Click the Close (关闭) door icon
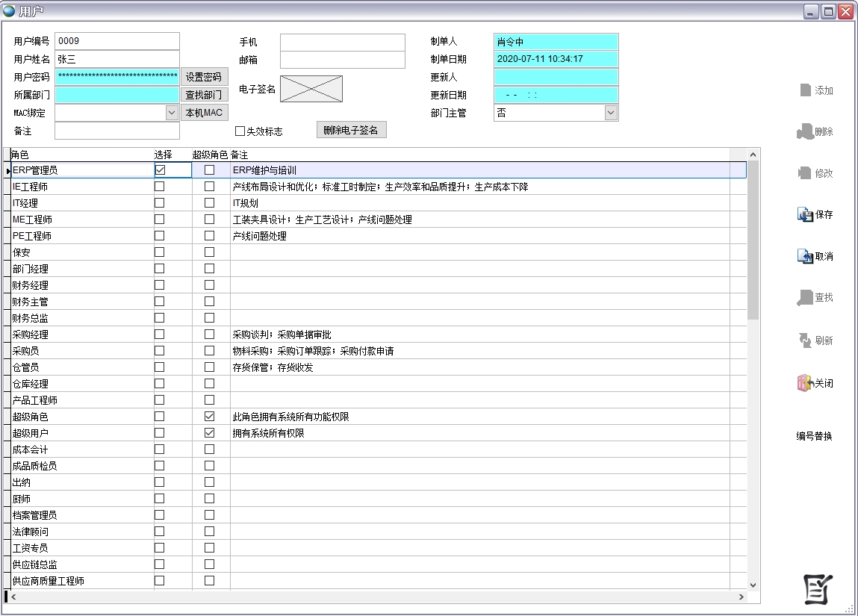This screenshot has width=858, height=616. (x=804, y=384)
